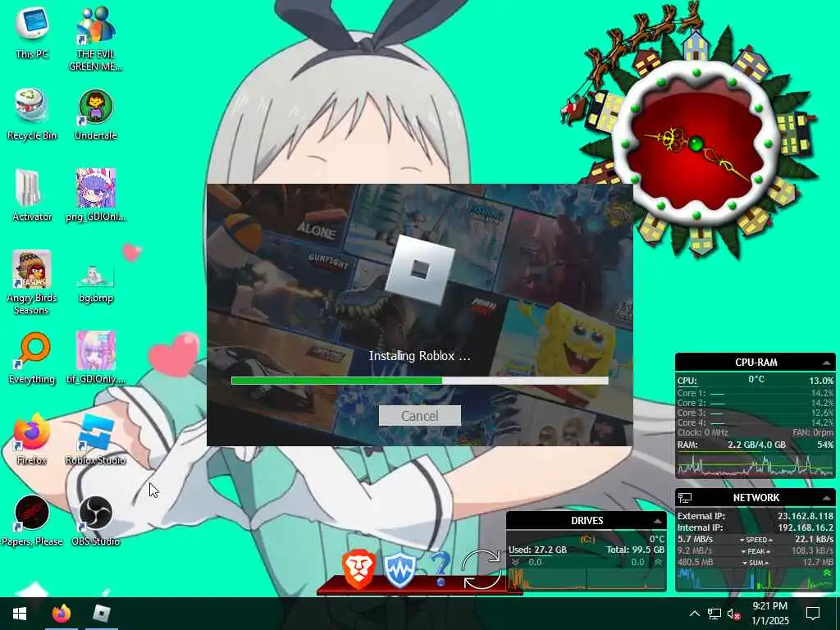Click the Internal IP value 192.168.16.2
Screen dimensions: 840x630
tap(806, 527)
